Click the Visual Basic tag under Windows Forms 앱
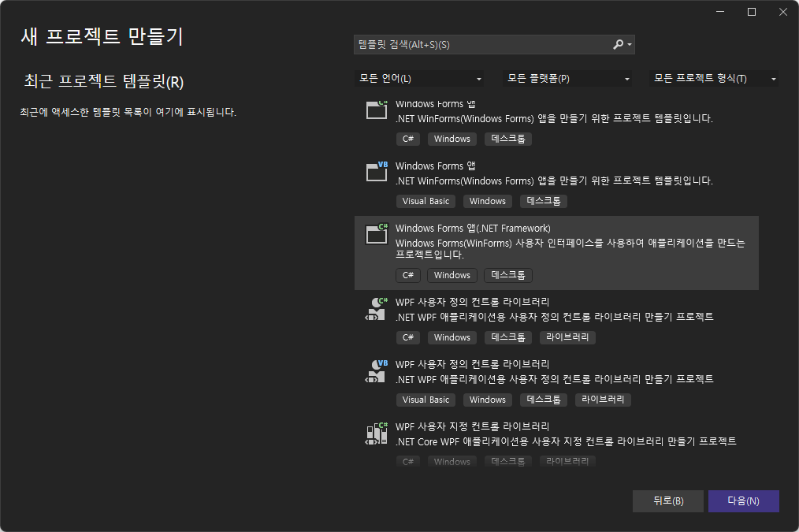 [426, 201]
